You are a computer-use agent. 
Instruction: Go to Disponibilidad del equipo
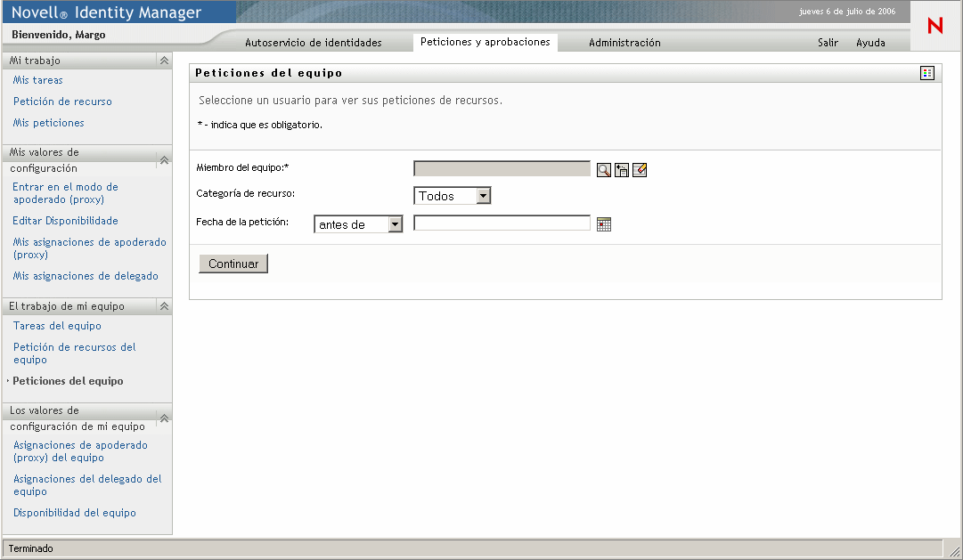pyautogui.click(x=74, y=513)
